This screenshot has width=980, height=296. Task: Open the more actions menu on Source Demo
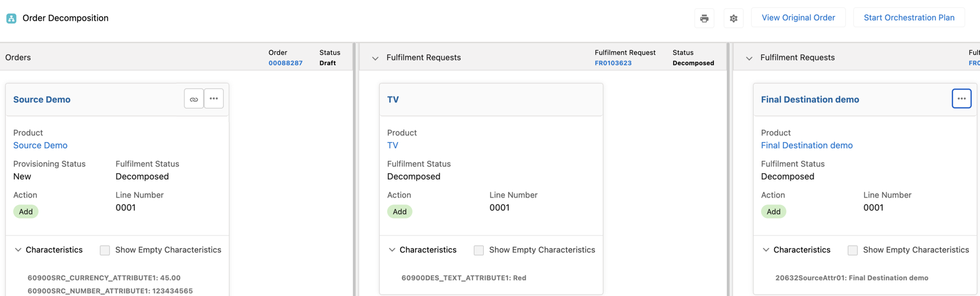[x=214, y=98]
